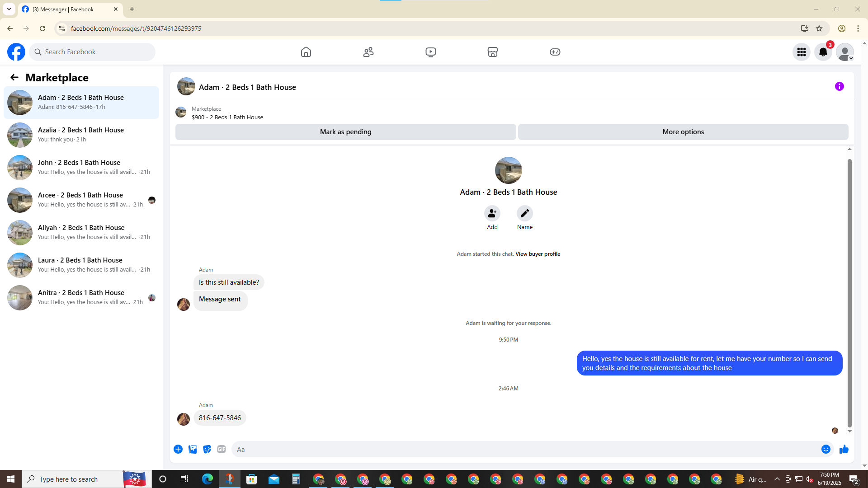This screenshot has width=868, height=488.
Task: Open the emoji picker
Action: [826, 449]
